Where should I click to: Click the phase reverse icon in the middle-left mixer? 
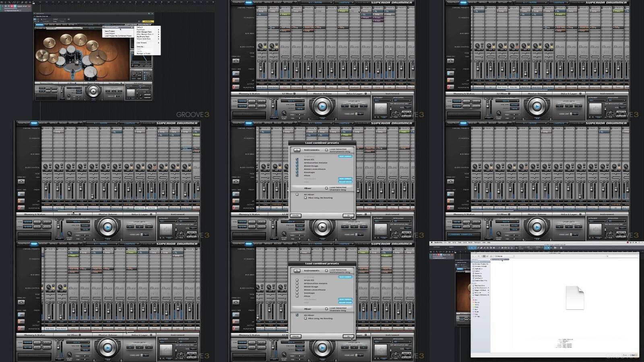click(21, 182)
